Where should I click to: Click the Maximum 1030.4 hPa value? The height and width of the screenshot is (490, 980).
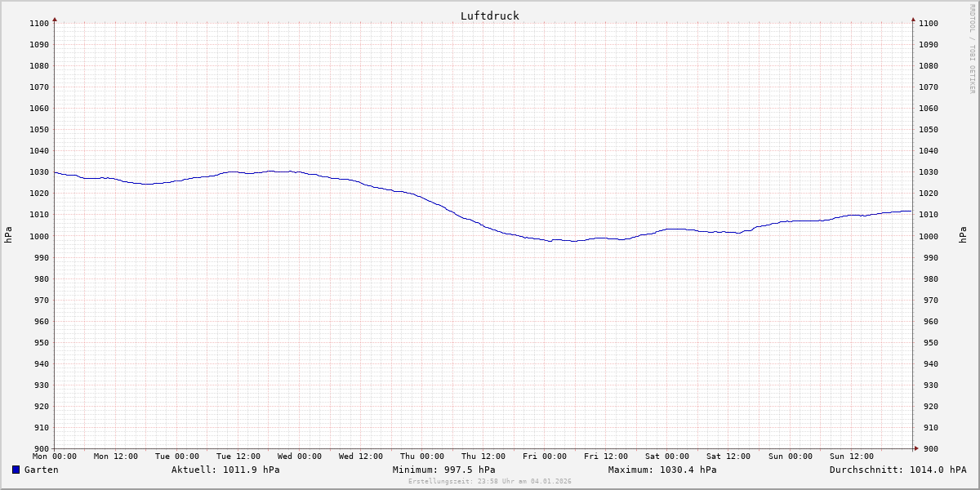coord(662,470)
